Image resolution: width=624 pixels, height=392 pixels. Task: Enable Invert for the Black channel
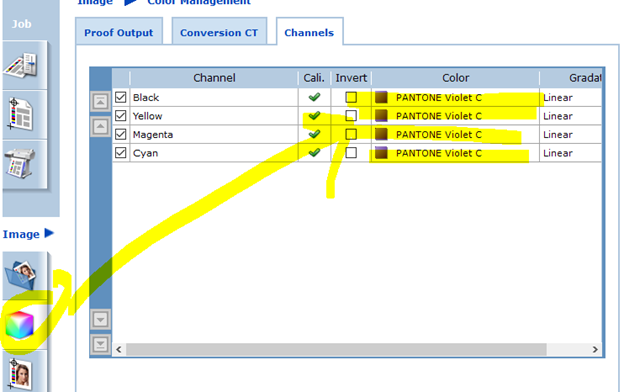[351, 97]
